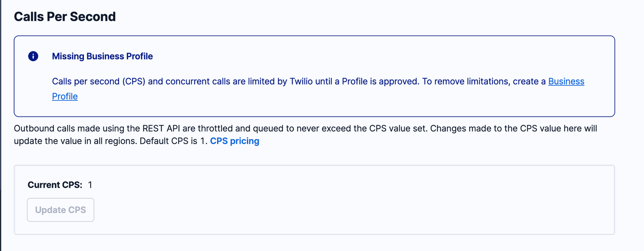Screen dimensions: 644x251
Task: Click the Current CPS label
Action: click(55, 184)
